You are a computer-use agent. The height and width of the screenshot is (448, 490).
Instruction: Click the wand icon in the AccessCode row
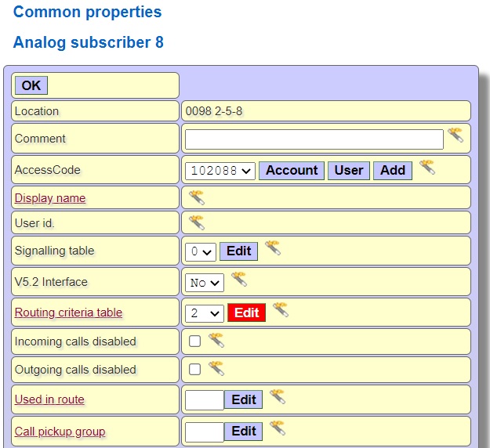pyautogui.click(x=426, y=167)
